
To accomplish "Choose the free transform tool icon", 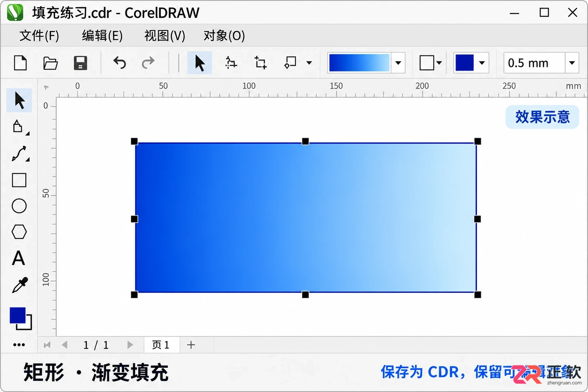I will click(x=231, y=63).
